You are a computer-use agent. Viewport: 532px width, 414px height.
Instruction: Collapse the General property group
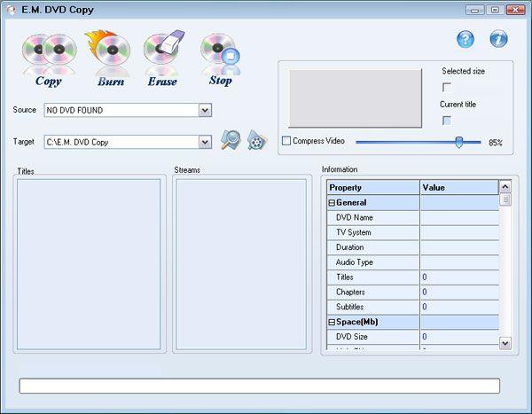tap(332, 203)
